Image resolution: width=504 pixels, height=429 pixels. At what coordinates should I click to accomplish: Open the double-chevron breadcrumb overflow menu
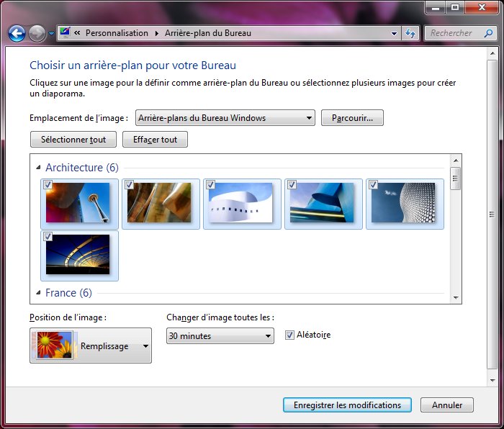77,33
